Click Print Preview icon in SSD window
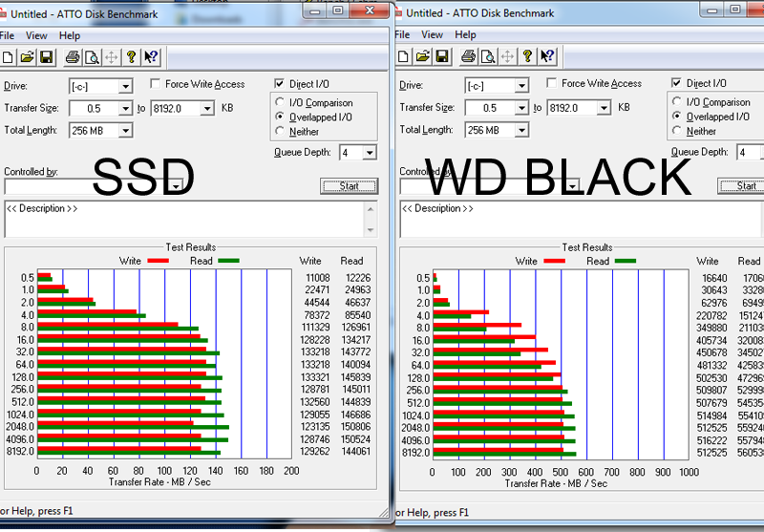Screen dimensions: 764x532 [92, 57]
